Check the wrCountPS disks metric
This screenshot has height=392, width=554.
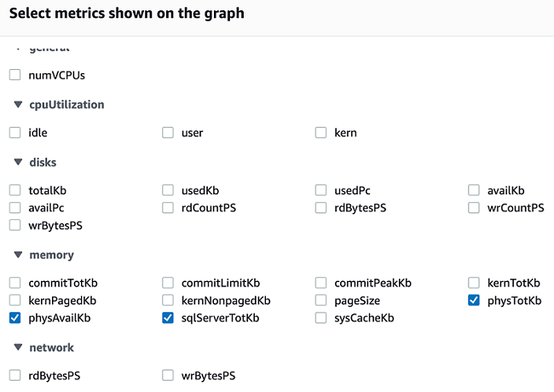[x=474, y=208]
